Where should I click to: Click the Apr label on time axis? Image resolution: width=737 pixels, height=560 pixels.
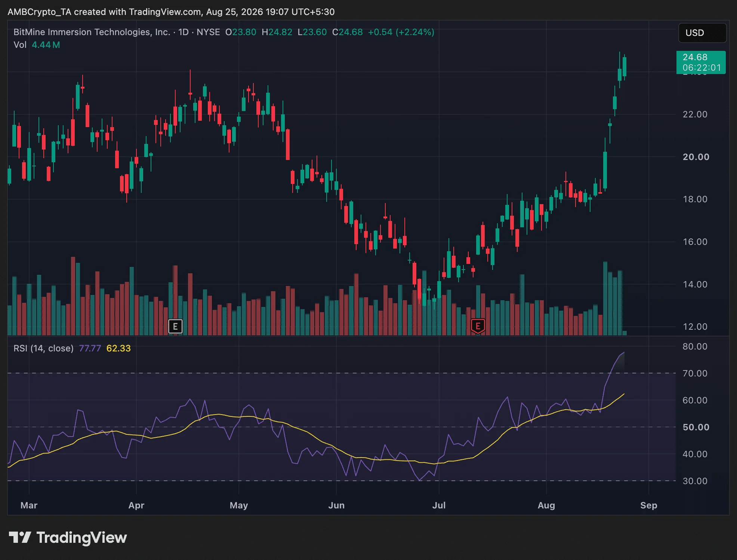tap(136, 505)
